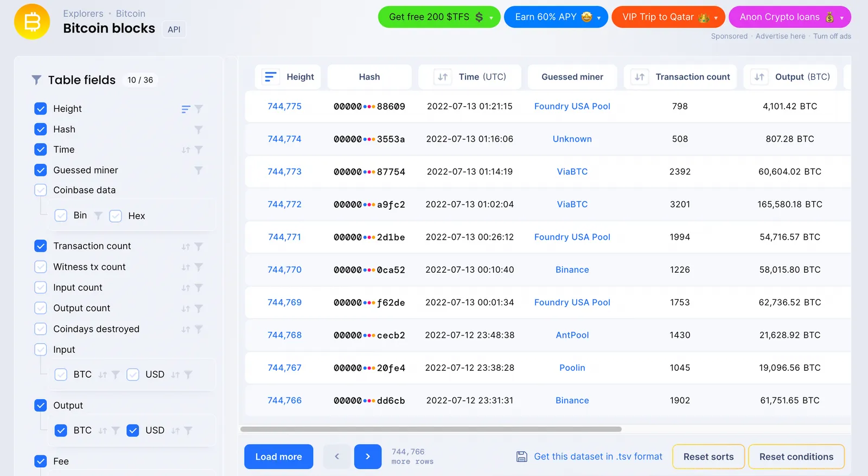Go to previous page arrow
This screenshot has width=868, height=476.
click(x=337, y=456)
